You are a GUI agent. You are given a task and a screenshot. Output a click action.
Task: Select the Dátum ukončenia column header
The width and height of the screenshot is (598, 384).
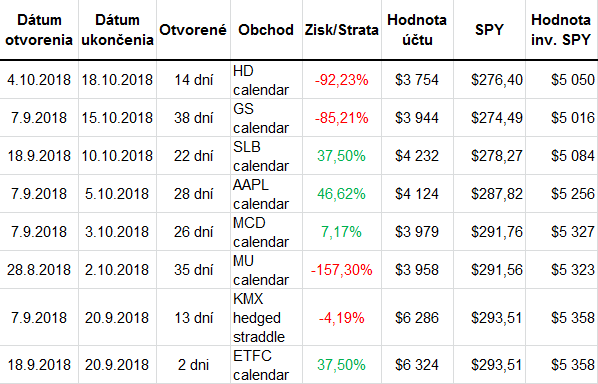[117, 30]
